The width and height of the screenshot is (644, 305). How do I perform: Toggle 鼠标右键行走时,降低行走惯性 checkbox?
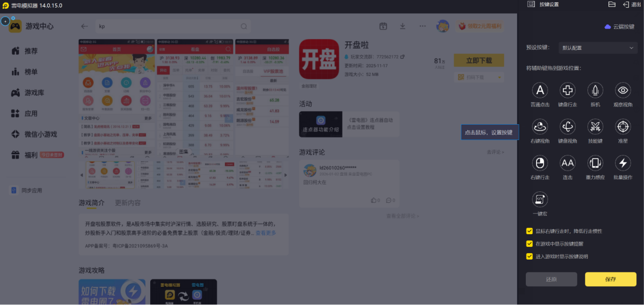click(x=529, y=231)
